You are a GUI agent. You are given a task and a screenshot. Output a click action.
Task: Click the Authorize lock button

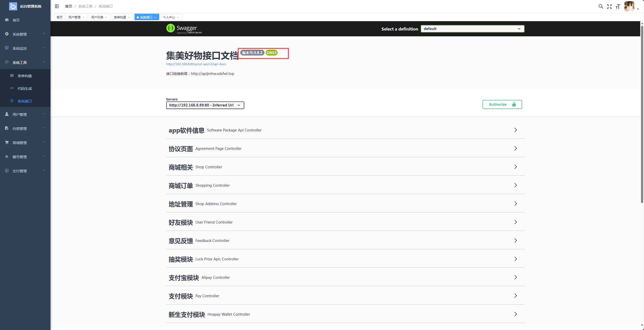pos(502,104)
